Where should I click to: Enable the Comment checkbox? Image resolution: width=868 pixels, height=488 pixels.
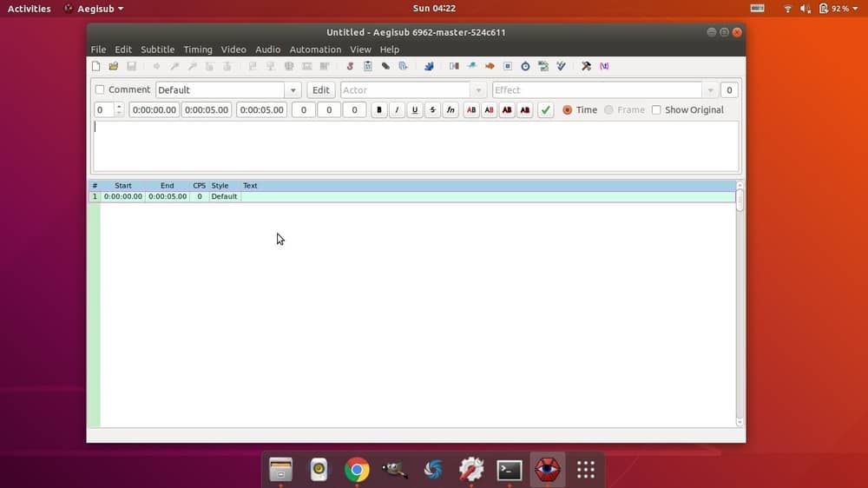pos(100,89)
